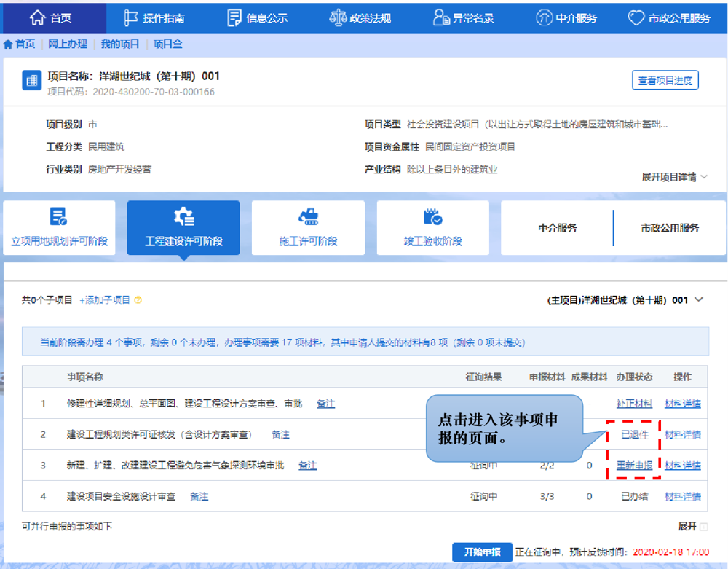This screenshot has width=728, height=569.
Task: Expand 展开项目详情 section
Action: click(x=674, y=177)
